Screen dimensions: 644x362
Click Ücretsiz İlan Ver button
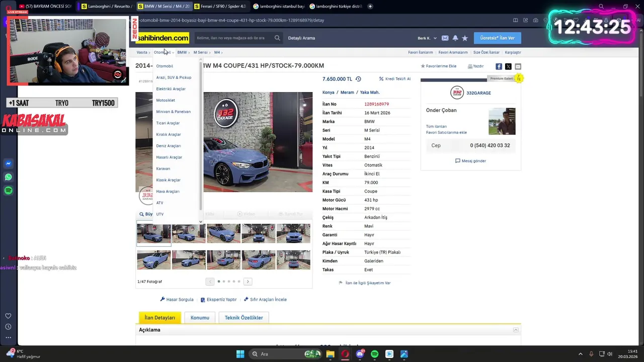(x=497, y=38)
